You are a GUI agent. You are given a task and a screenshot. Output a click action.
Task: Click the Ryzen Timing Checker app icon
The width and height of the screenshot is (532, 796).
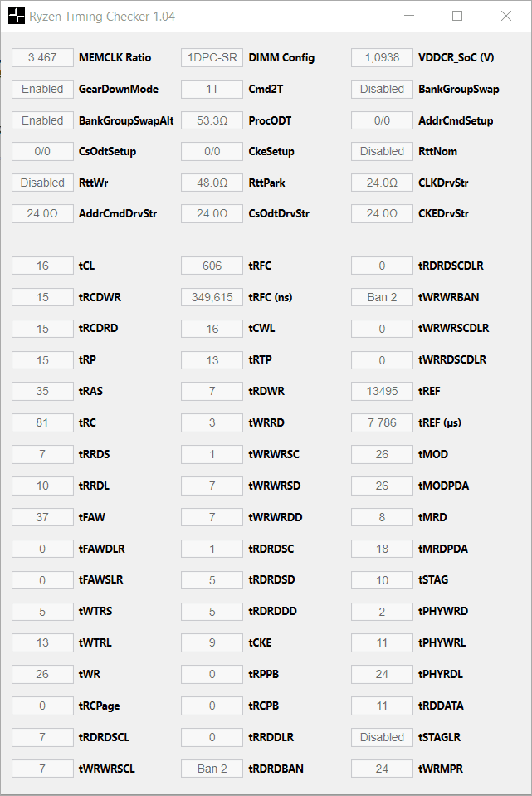(17, 17)
